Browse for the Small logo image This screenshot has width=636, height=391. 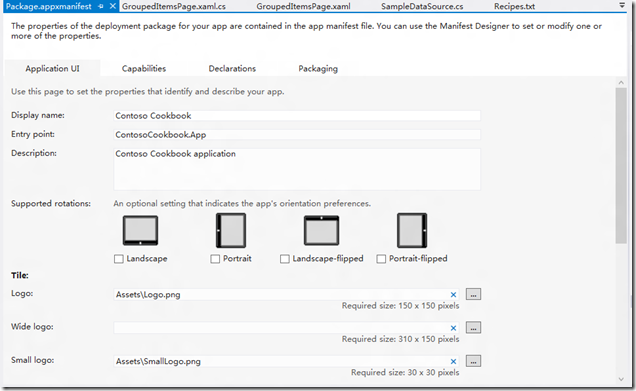pos(473,361)
